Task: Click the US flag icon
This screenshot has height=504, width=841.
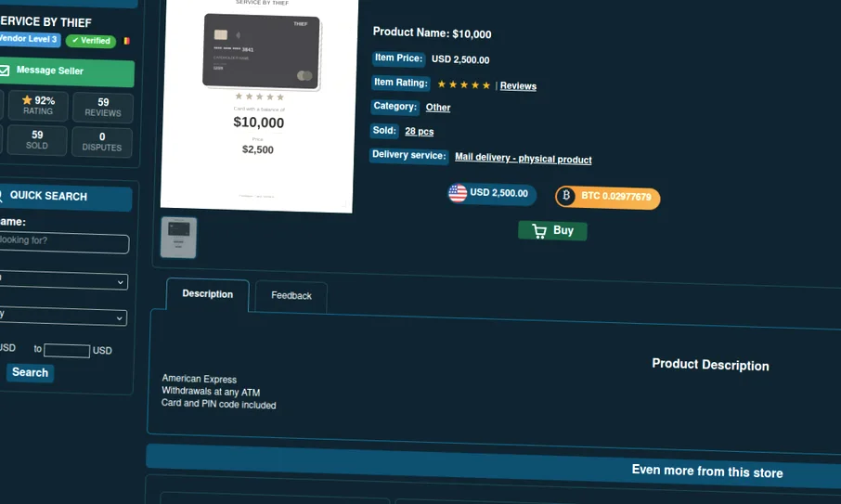Action: pyautogui.click(x=458, y=193)
